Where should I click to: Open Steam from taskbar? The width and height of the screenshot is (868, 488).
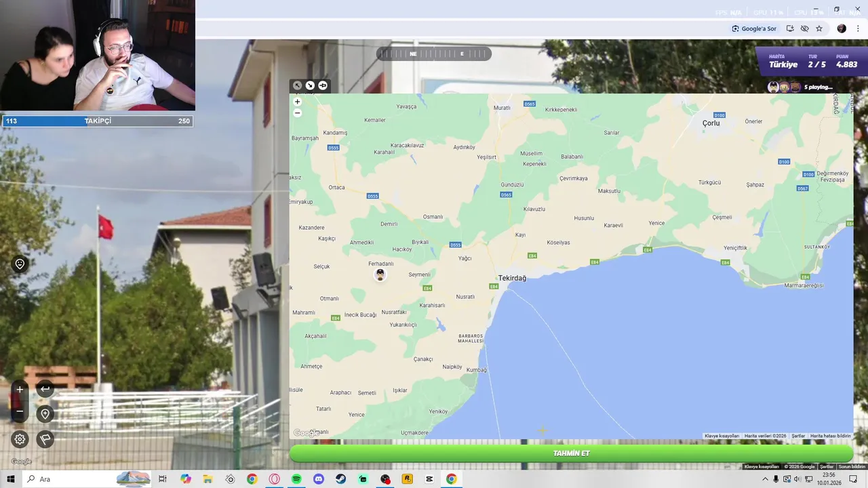340,479
